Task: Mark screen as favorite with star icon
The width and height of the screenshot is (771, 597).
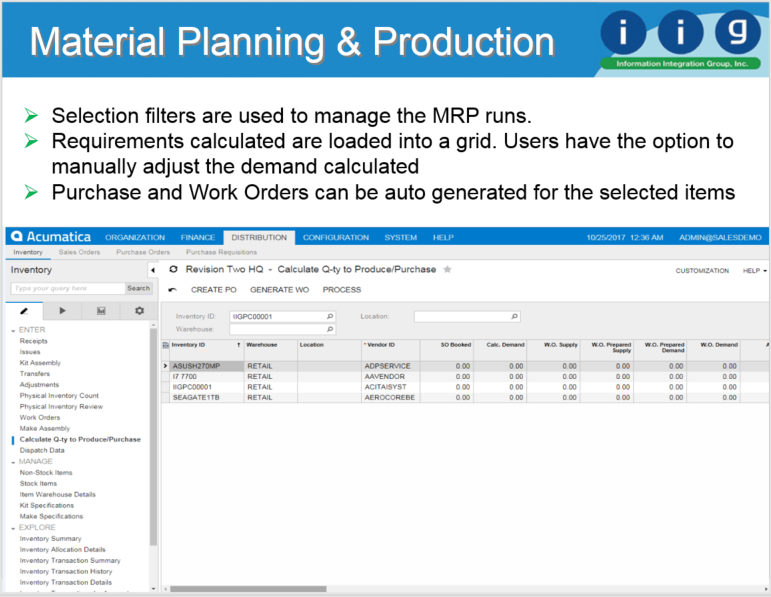Action: click(447, 269)
